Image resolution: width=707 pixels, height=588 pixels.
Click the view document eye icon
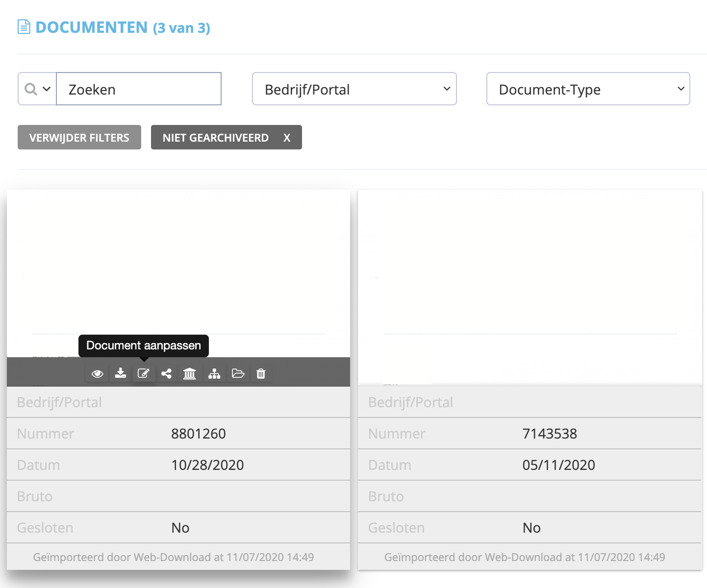coord(97,374)
